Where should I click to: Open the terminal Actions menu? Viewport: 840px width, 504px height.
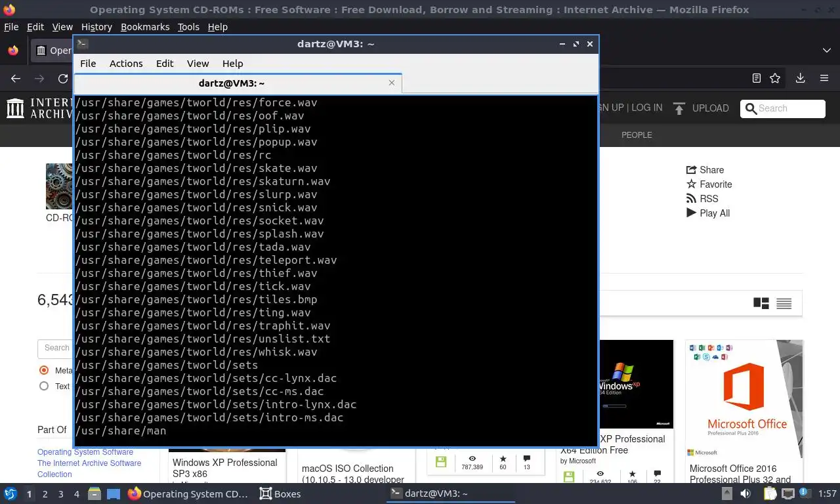[x=126, y=64]
